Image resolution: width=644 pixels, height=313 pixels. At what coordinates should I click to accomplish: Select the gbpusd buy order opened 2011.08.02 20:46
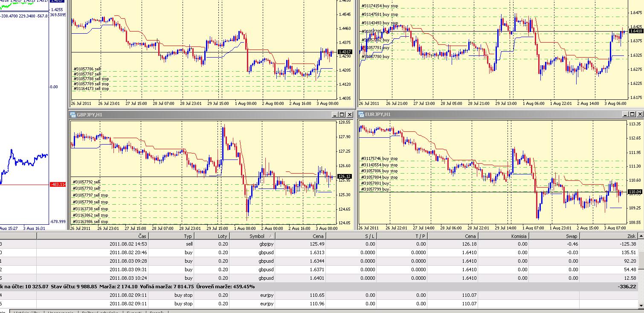tap(319, 252)
